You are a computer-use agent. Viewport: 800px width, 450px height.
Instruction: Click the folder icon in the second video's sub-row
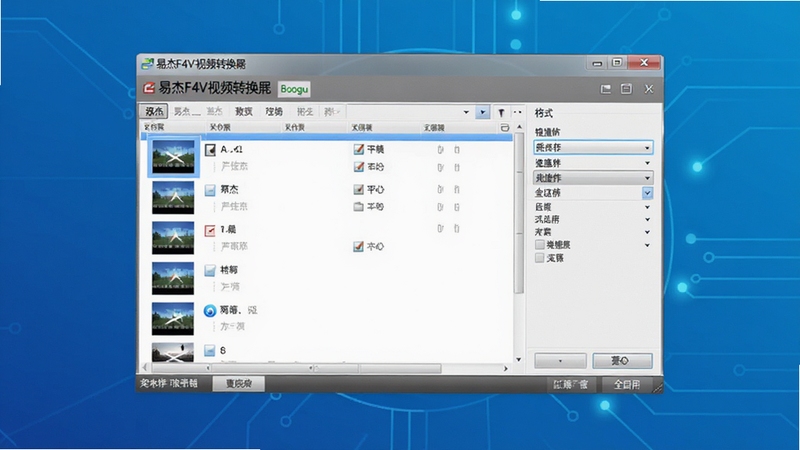(358, 207)
